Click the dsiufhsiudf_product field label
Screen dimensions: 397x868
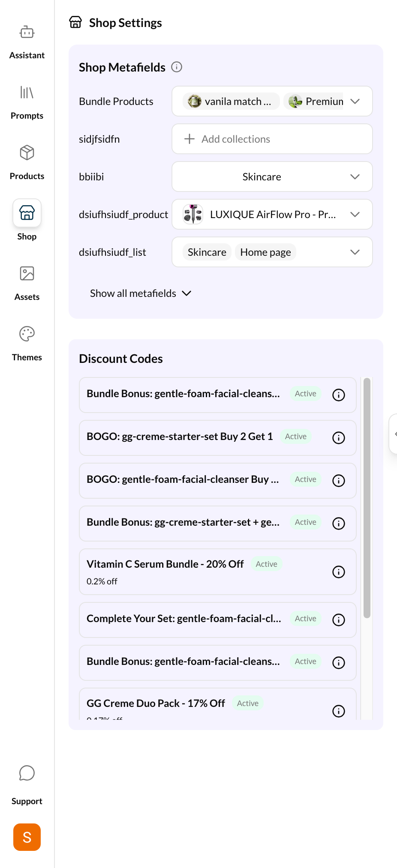click(x=123, y=215)
